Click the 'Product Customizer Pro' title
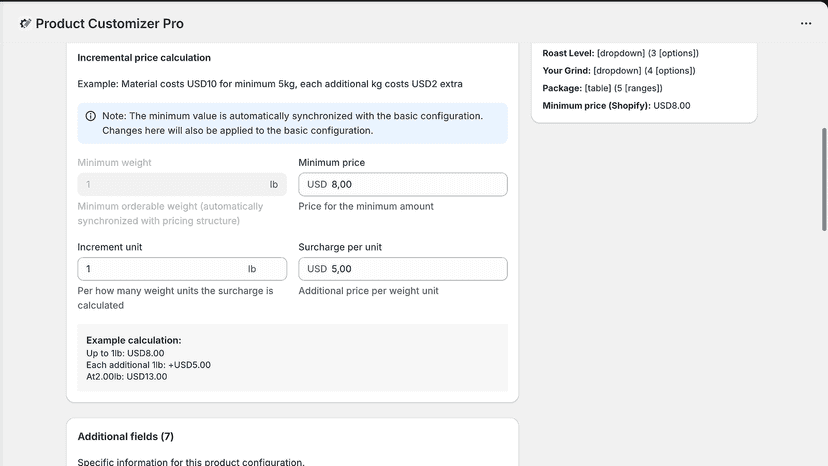Screen dimensions: 828x466 tap(110, 23)
